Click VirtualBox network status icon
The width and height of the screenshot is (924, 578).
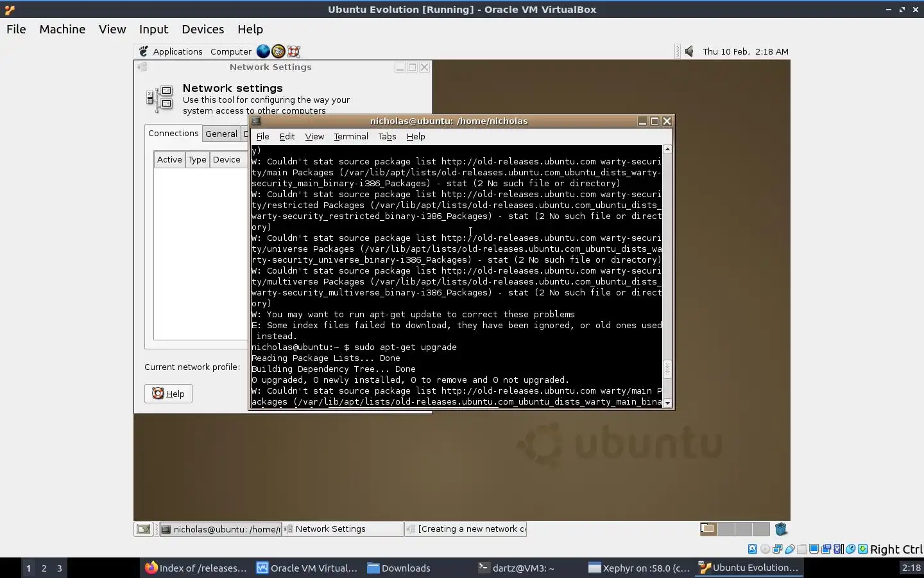point(777,549)
